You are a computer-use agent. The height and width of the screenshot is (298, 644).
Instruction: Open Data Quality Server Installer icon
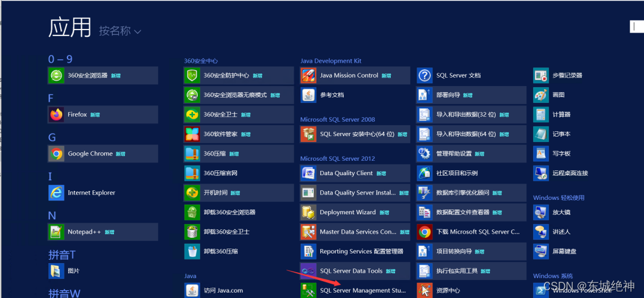pyautogui.click(x=309, y=193)
